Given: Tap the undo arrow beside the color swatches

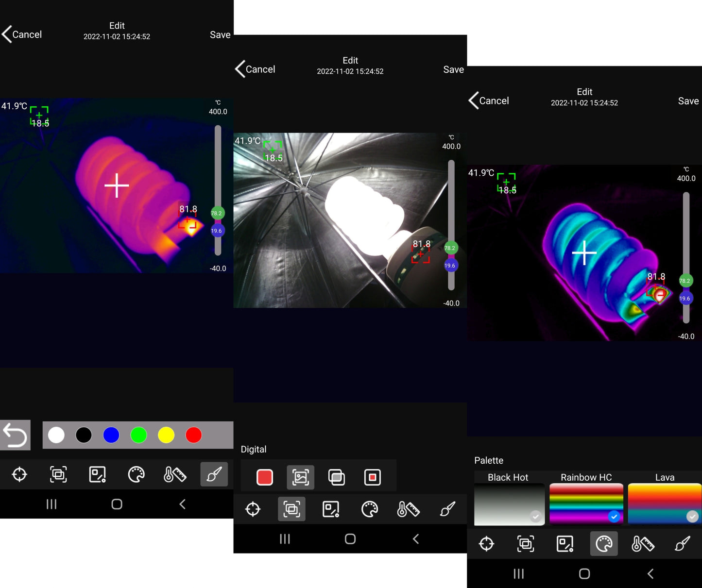Looking at the screenshot, I should coord(15,435).
